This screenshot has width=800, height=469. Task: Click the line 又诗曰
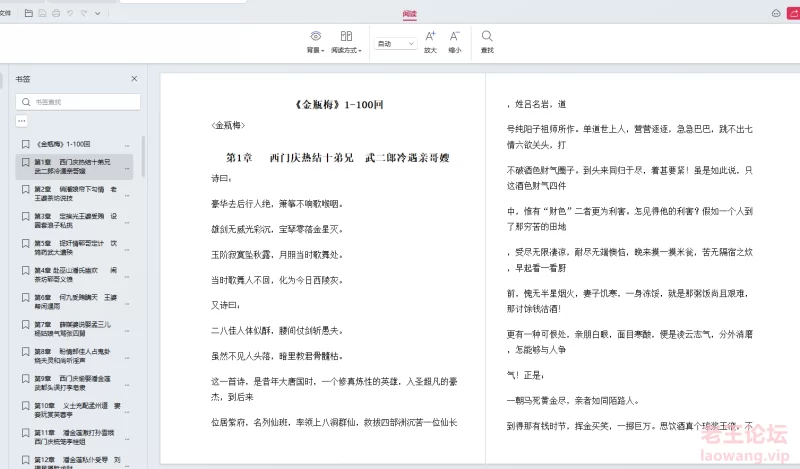point(226,305)
